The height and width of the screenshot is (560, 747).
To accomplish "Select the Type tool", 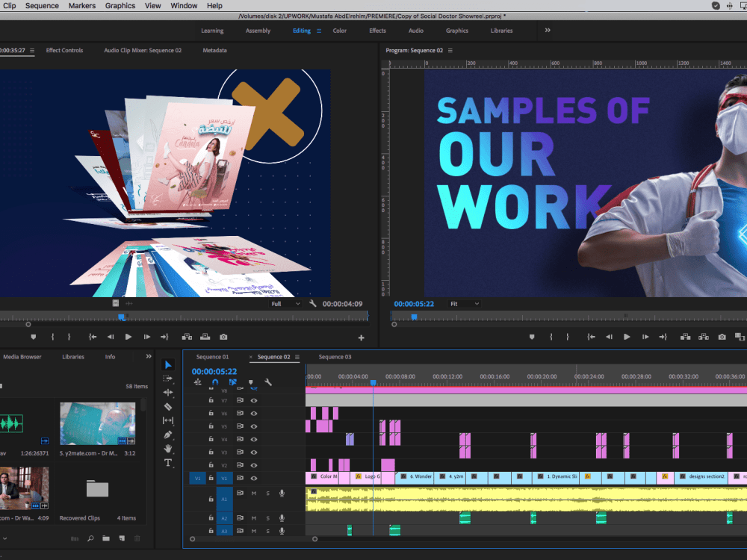I will (167, 463).
